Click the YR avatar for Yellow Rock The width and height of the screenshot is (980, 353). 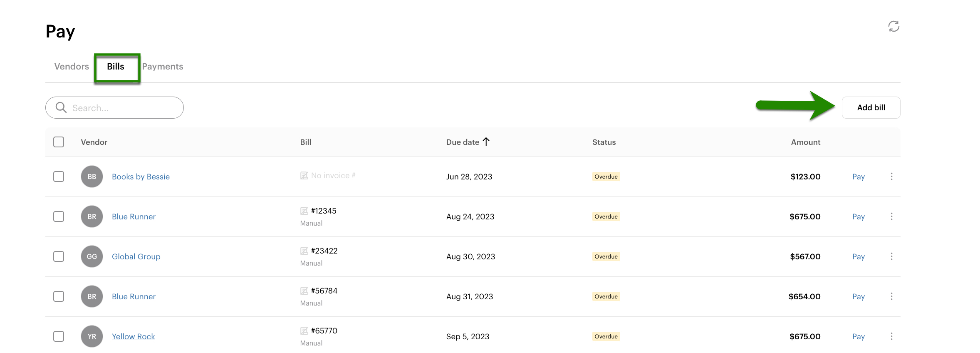pyautogui.click(x=92, y=336)
